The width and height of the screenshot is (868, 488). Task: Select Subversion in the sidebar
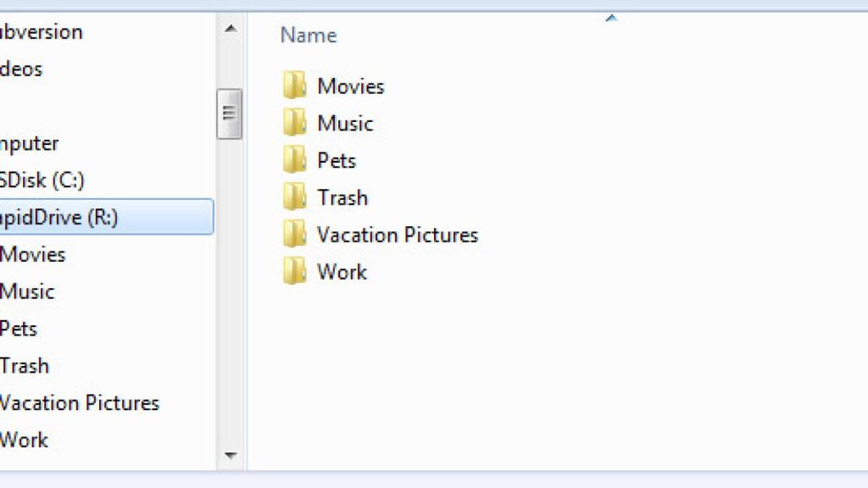pyautogui.click(x=41, y=31)
